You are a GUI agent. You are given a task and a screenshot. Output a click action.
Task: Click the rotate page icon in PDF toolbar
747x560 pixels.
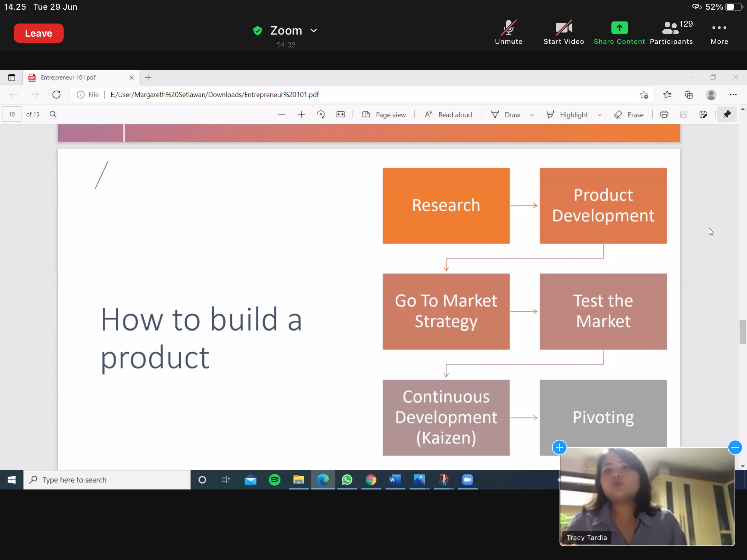coord(321,114)
